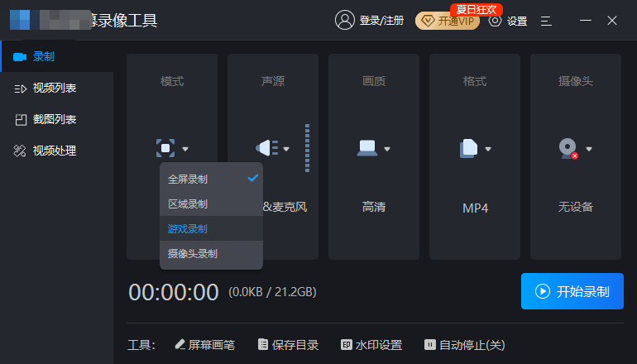Click the recording mode frame icon
The height and width of the screenshot is (364, 637).
(165, 148)
